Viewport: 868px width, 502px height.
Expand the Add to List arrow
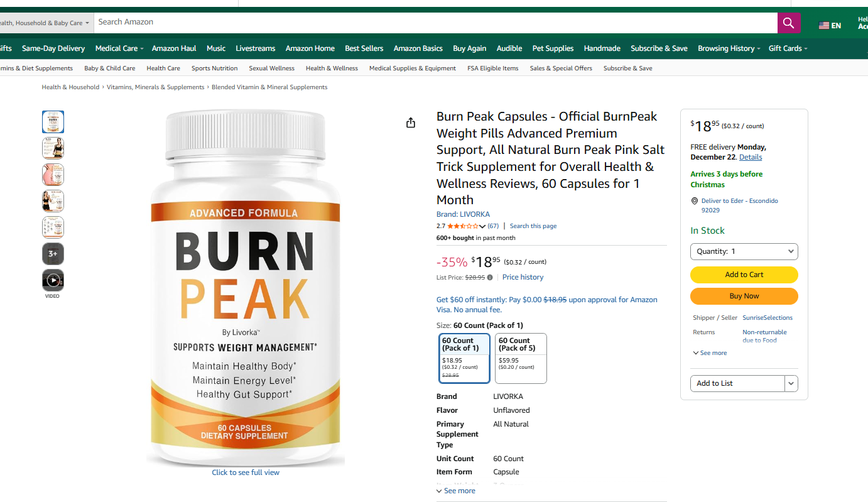coord(791,383)
